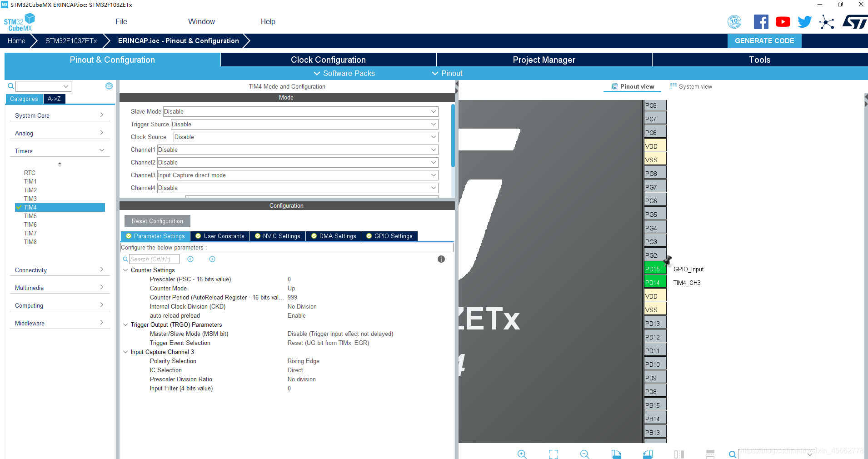
Task: Fit the chip view to the window
Action: pos(554,454)
